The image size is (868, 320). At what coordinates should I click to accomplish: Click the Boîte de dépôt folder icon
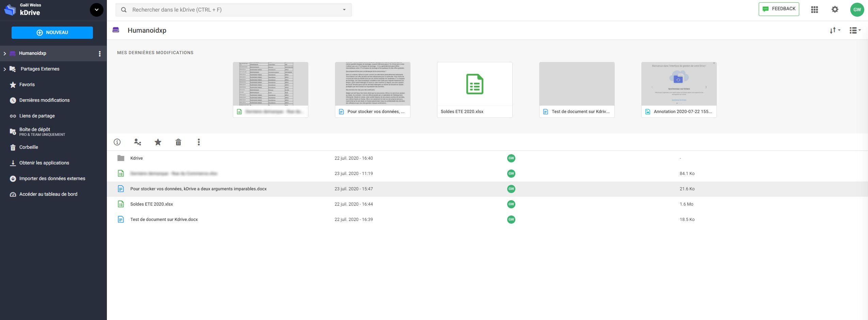tap(13, 131)
